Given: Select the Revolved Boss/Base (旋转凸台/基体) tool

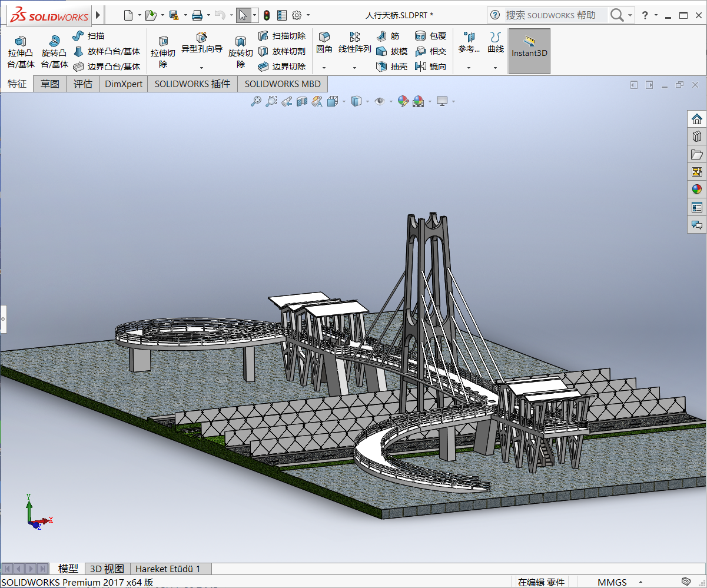Looking at the screenshot, I should click(54, 51).
